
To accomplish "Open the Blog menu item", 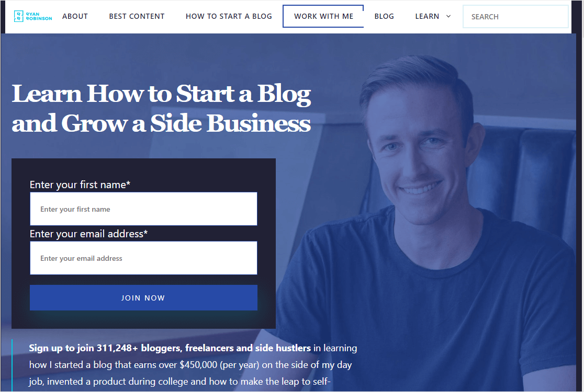I will (x=384, y=16).
